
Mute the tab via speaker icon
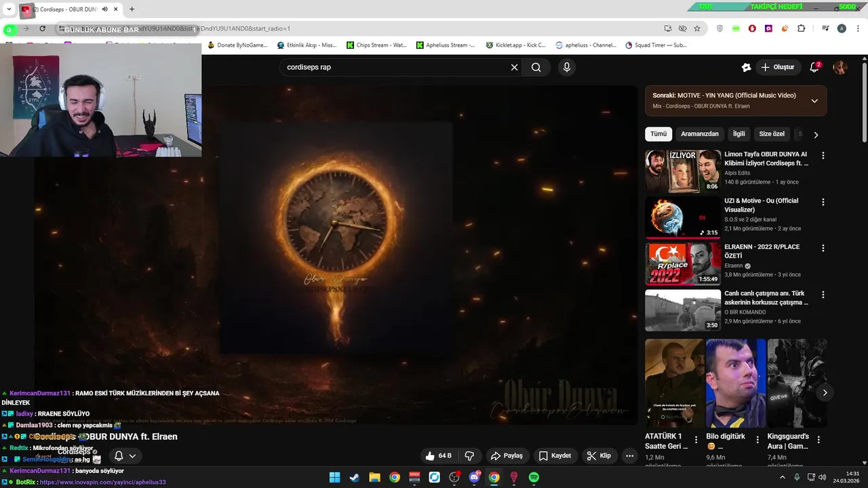tap(104, 9)
